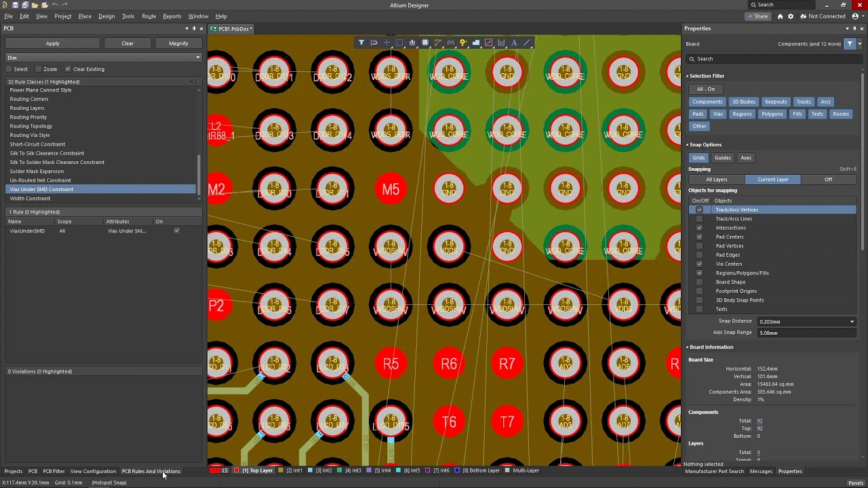Toggle the ViasUnderSMD rule On checkbox
868x488 pixels.
coord(176,231)
